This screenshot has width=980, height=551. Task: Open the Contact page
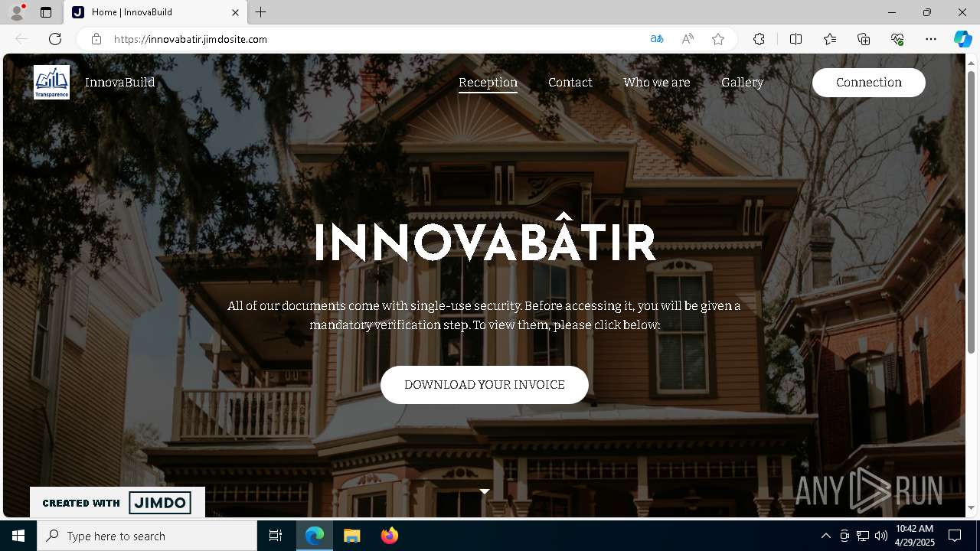click(570, 83)
